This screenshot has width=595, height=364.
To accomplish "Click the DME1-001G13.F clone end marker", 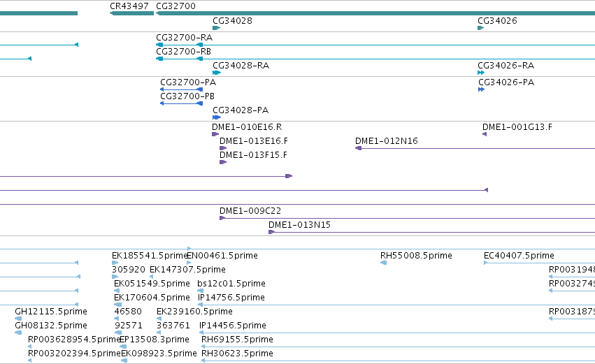I will point(485,134).
